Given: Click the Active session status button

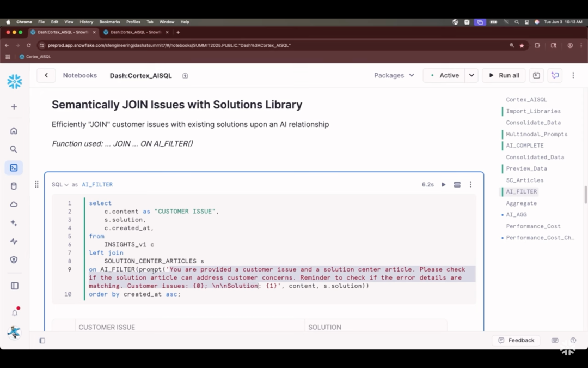Looking at the screenshot, I should point(444,75).
